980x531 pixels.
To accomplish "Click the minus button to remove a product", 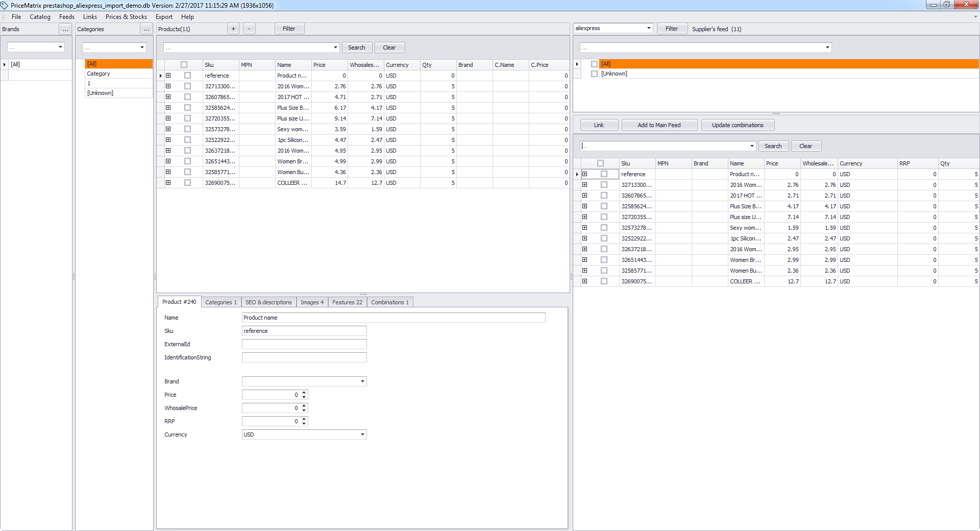I will point(249,29).
